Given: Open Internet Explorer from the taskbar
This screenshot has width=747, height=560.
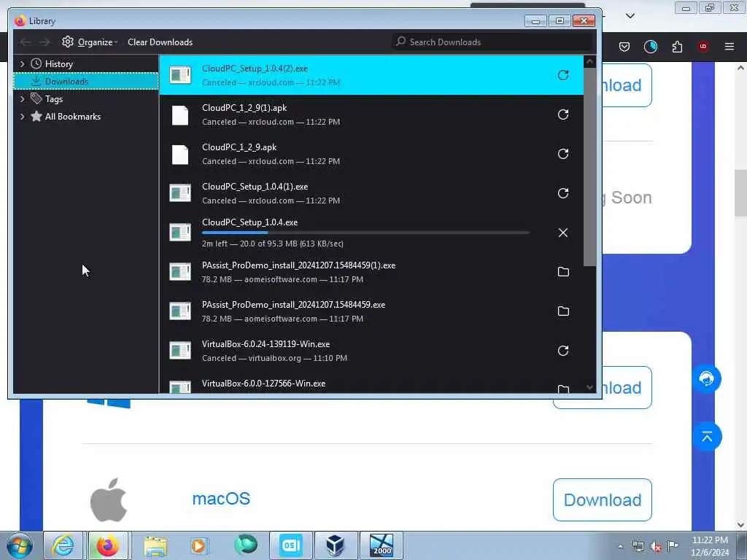Looking at the screenshot, I should [63, 545].
